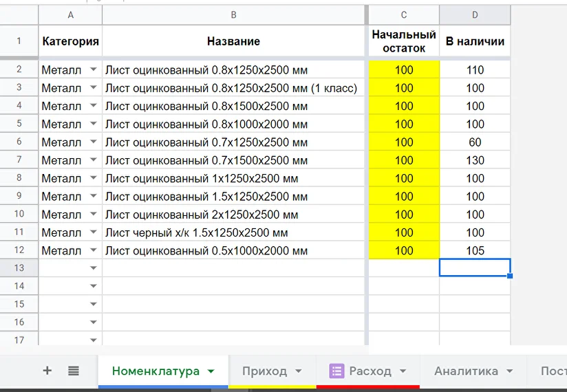Select cell Лист оцинкованный 0.8x1500x2500 мм
This screenshot has height=392, width=567.
[233, 106]
